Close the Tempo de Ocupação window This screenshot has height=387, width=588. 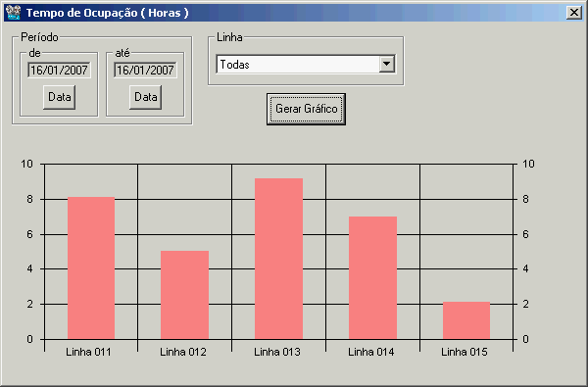tap(573, 13)
